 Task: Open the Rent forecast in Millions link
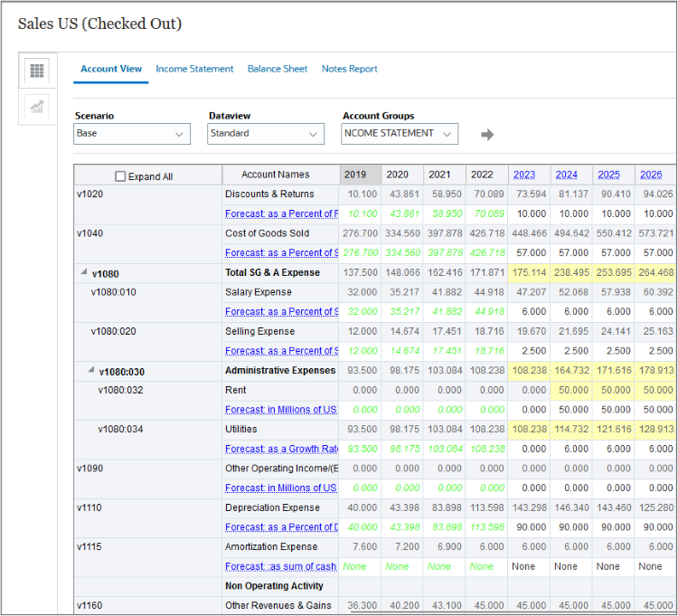(x=280, y=410)
